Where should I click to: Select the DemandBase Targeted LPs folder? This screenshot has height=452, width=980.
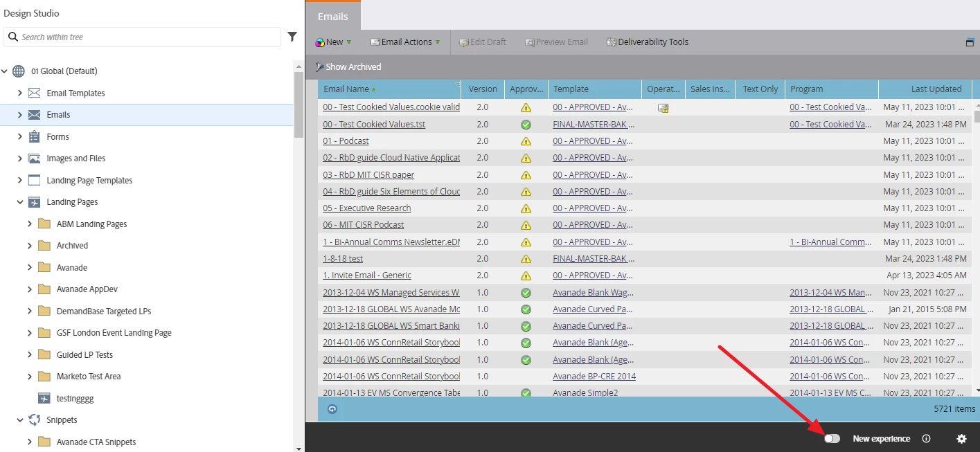[x=104, y=311]
